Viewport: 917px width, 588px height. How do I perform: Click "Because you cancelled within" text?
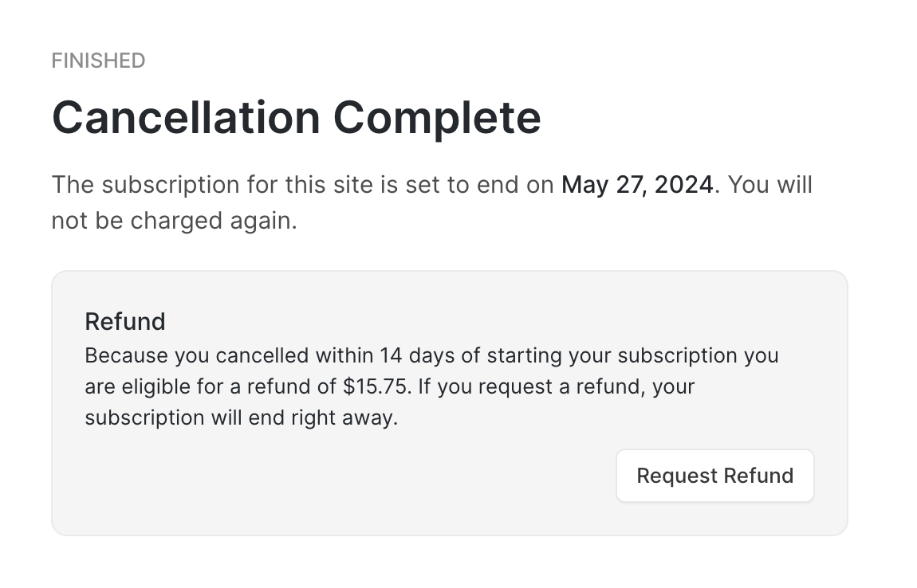(x=196, y=355)
